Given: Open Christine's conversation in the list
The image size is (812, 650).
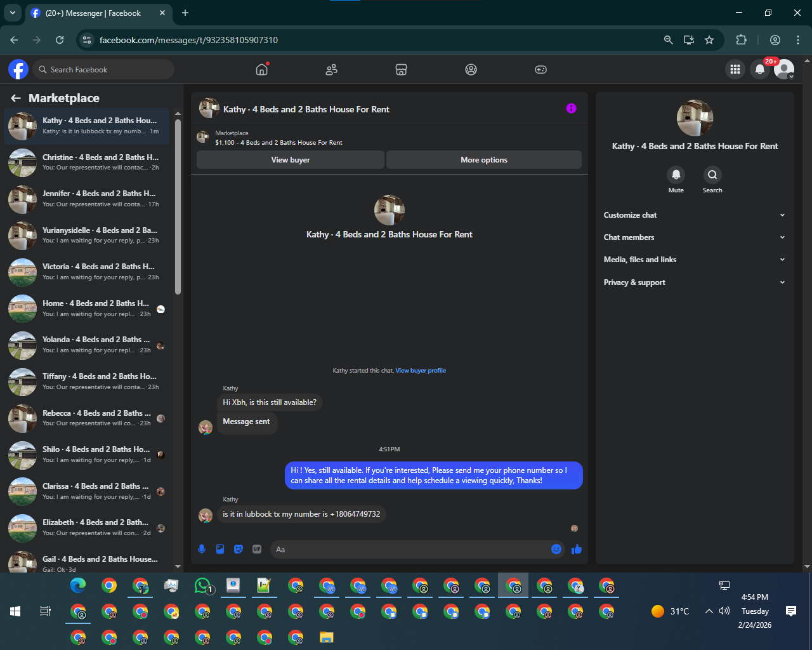Looking at the screenshot, I should [87, 162].
